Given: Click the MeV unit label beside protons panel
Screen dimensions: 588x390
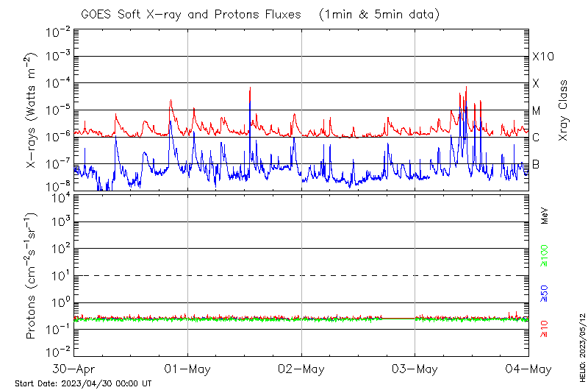Looking at the screenshot, I should (x=545, y=216).
